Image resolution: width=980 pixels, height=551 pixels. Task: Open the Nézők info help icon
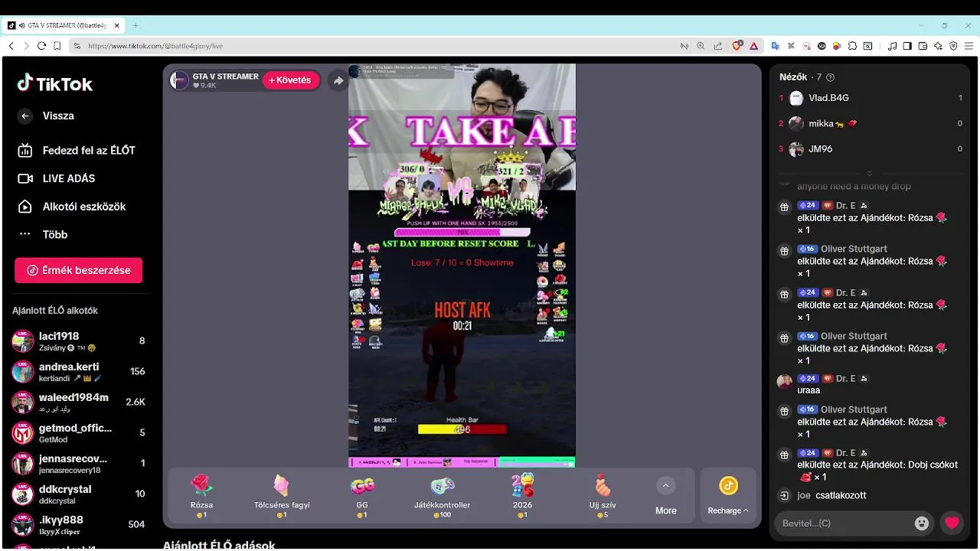point(831,77)
